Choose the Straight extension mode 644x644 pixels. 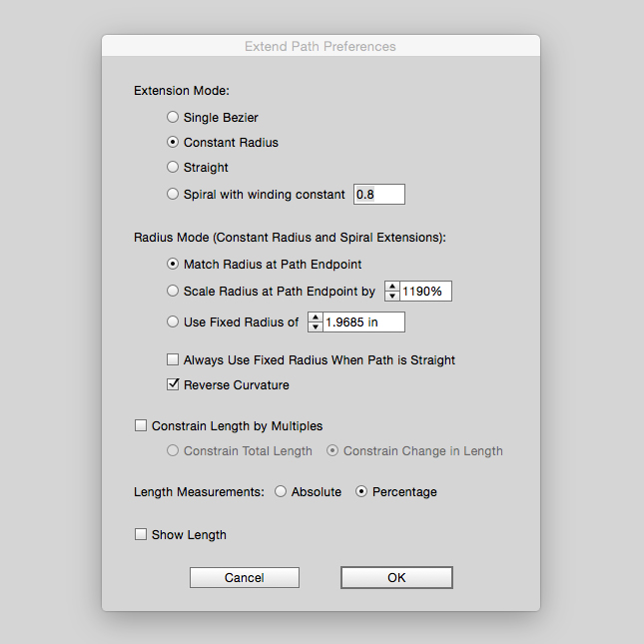click(x=173, y=167)
